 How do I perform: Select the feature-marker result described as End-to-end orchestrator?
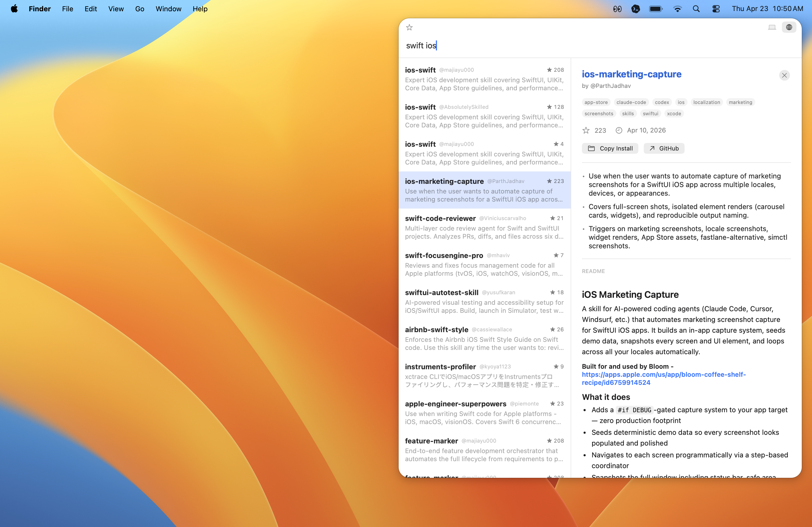484,450
